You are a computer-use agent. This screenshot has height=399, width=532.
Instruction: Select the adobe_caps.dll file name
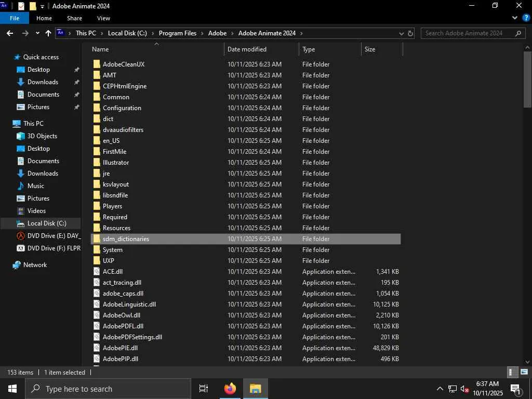(x=123, y=294)
